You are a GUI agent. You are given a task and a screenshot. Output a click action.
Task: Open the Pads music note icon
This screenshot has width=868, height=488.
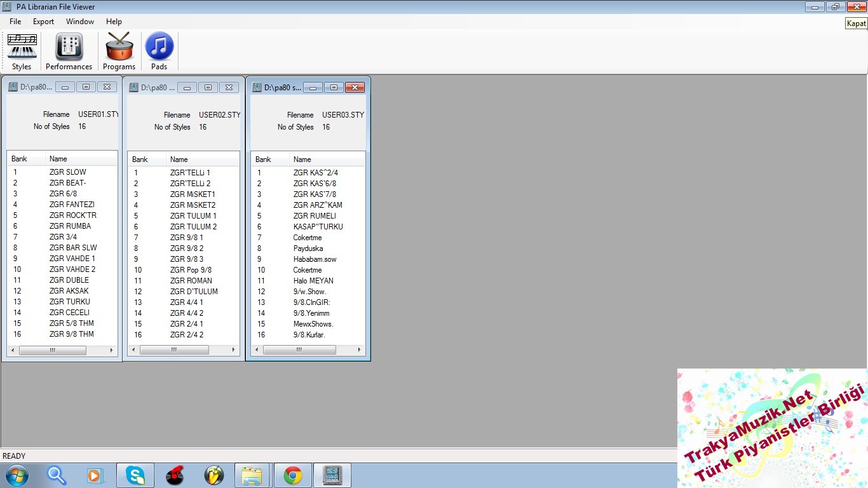[159, 47]
